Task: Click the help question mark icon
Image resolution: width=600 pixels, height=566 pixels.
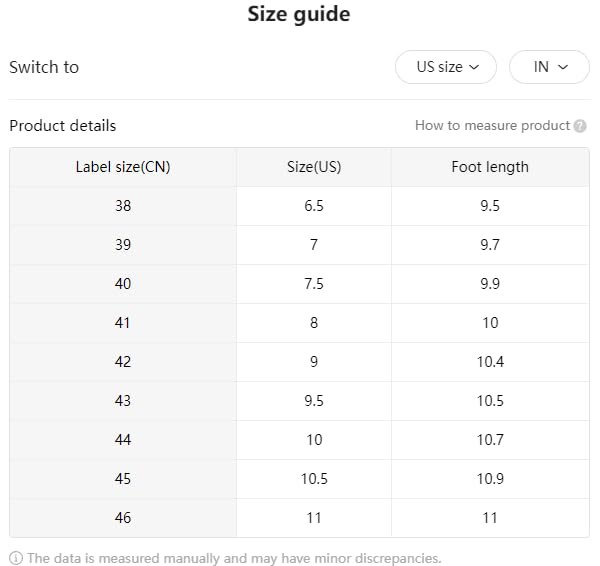Action: 580,126
